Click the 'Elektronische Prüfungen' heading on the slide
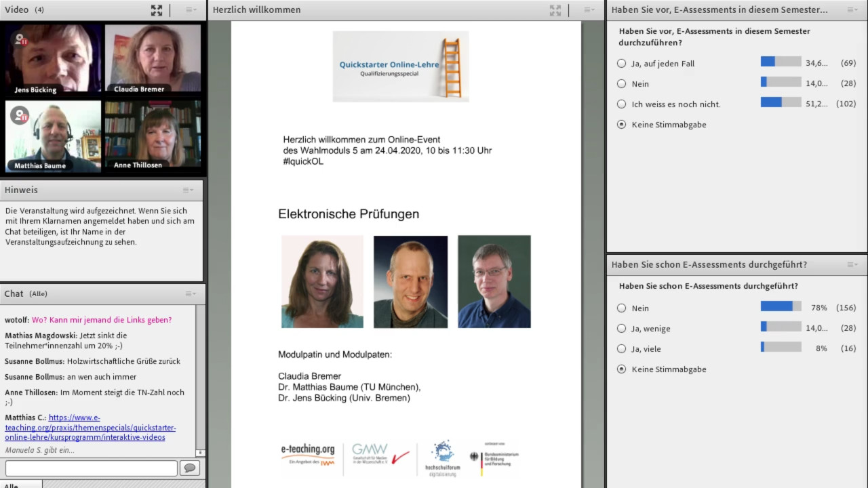The width and height of the screenshot is (868, 488). (x=349, y=214)
